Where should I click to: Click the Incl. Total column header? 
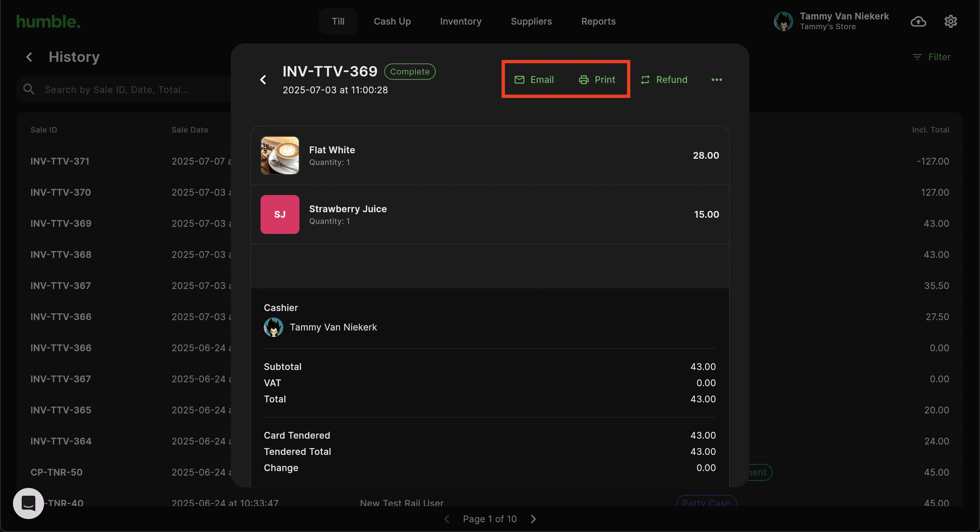click(x=930, y=130)
